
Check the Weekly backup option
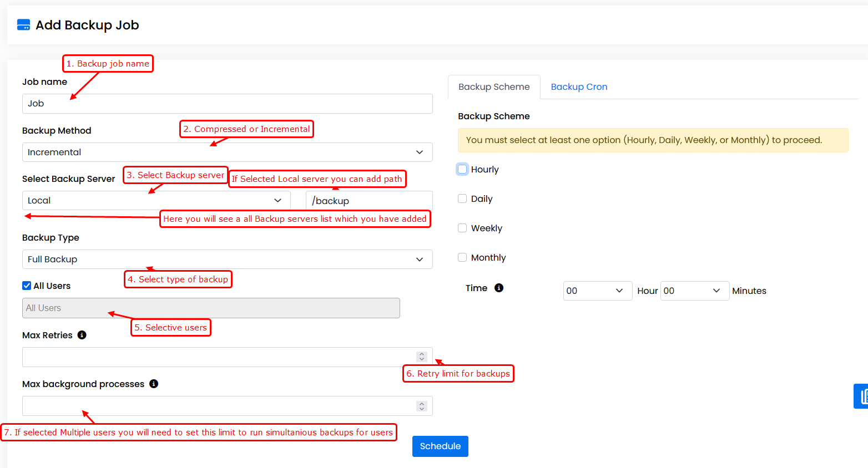462,228
